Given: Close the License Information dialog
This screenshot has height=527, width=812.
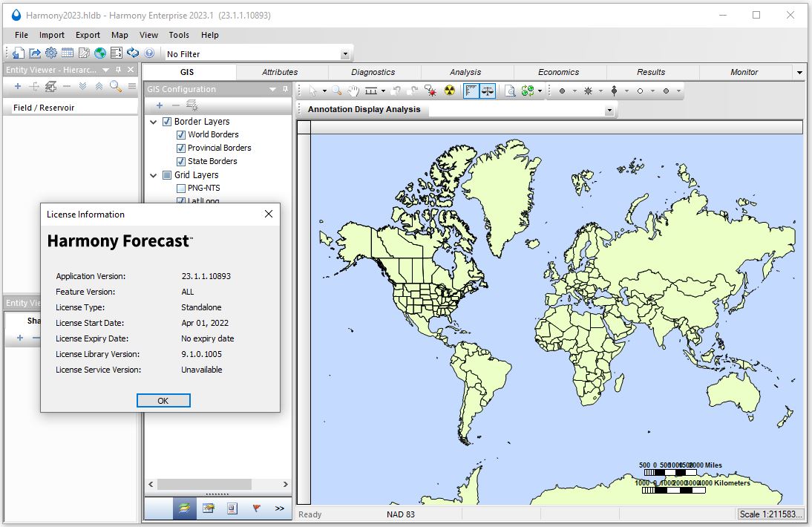Looking at the screenshot, I should (x=268, y=215).
